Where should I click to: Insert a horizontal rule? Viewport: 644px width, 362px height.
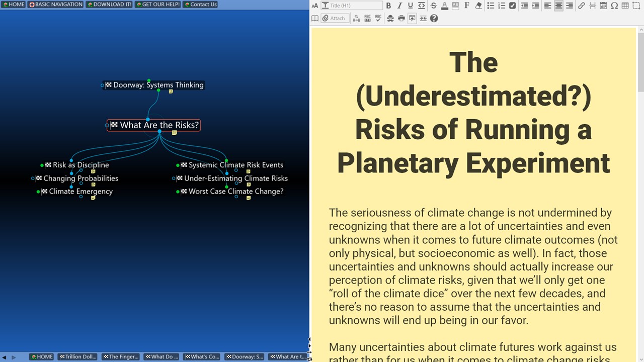click(x=592, y=6)
